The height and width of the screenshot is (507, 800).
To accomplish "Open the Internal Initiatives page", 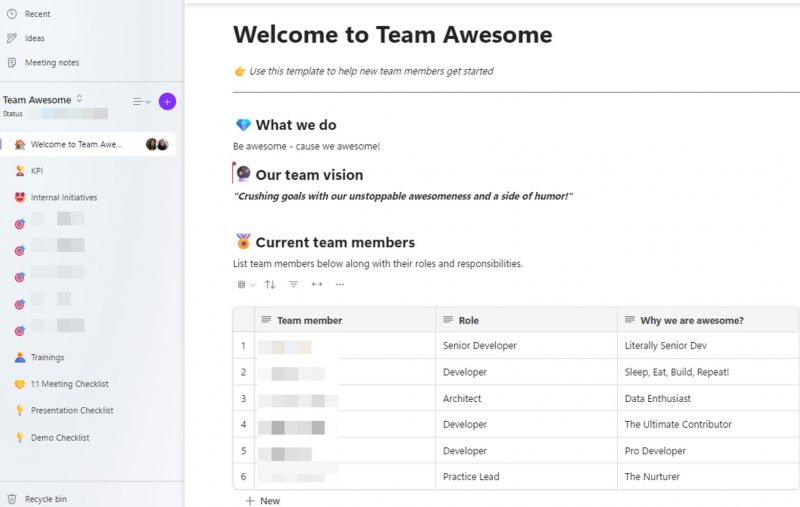I will point(63,197).
